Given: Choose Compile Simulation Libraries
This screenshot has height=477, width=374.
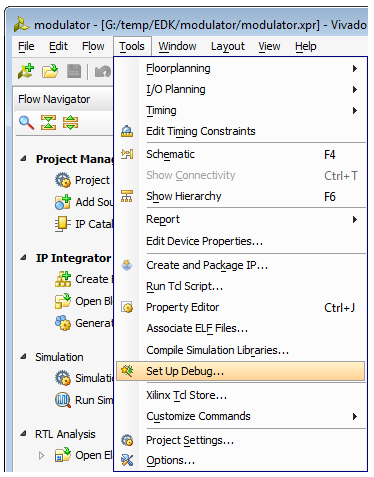Looking at the screenshot, I should 240,350.
